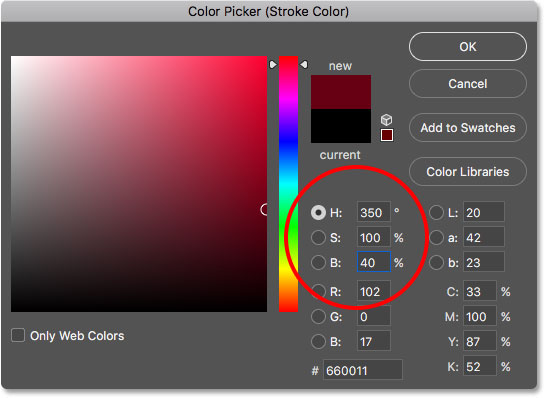
Task: Click the cyan C field showing 33
Action: coord(480,291)
